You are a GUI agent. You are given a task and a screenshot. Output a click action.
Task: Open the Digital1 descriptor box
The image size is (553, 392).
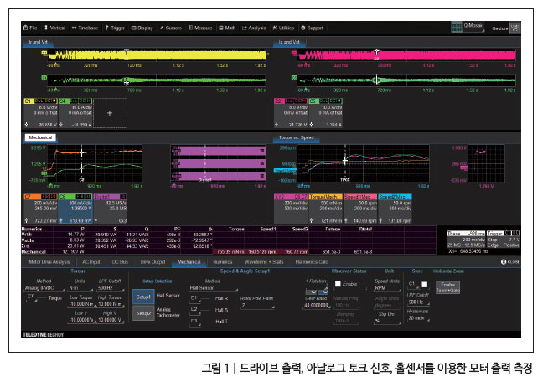click(x=110, y=209)
